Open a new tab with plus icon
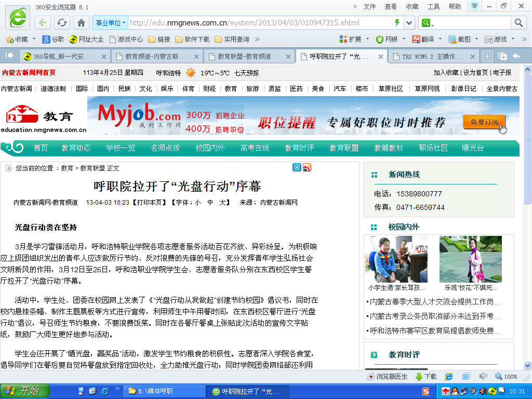Screen dimensions: 532x399 tap(487, 56)
